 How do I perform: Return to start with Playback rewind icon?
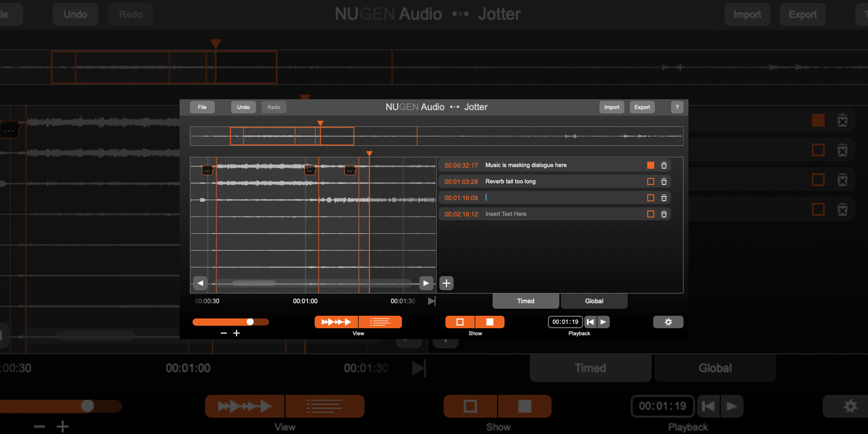coord(590,322)
